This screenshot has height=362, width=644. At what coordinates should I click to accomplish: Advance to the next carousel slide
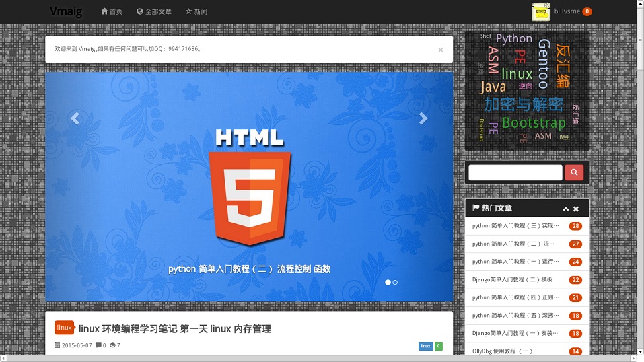[x=423, y=118]
